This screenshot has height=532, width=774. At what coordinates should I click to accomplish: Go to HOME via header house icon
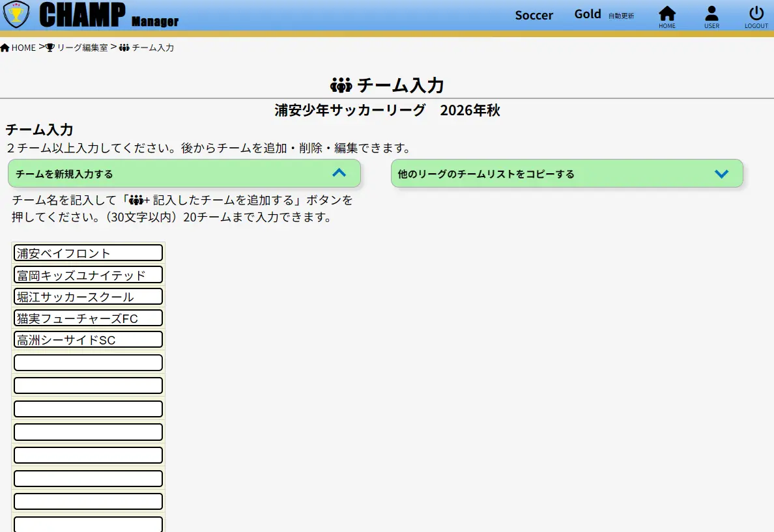point(667,18)
